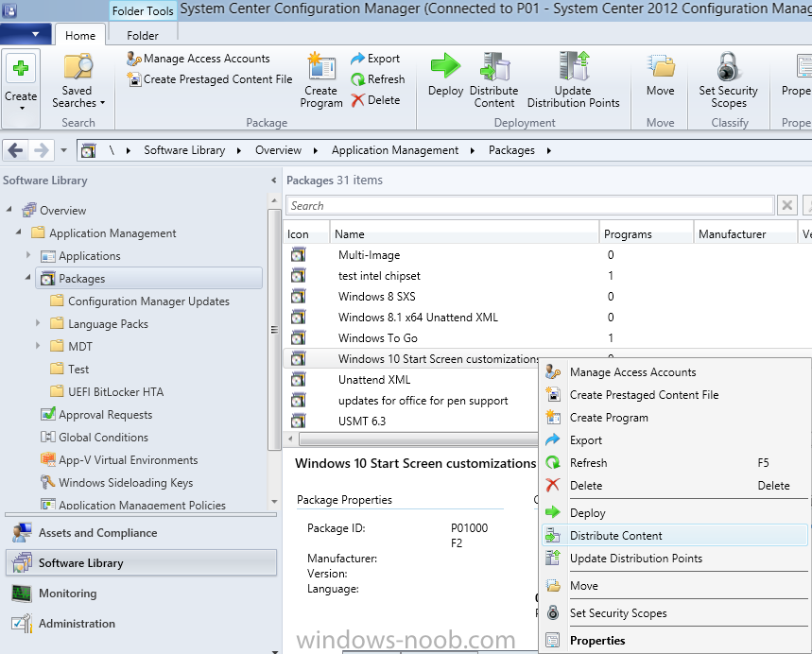Sort by the Name column header

[x=464, y=234]
